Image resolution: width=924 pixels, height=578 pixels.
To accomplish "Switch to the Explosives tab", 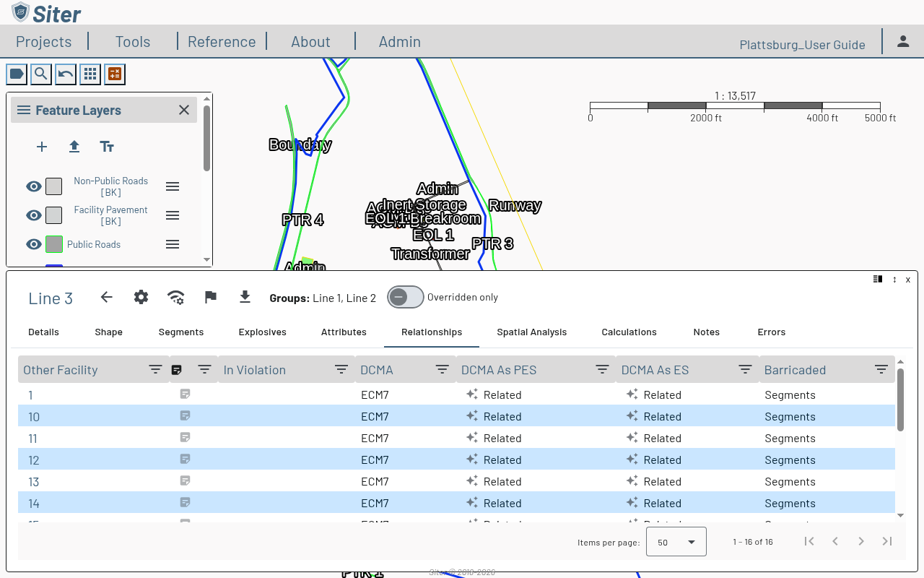I will (x=263, y=332).
